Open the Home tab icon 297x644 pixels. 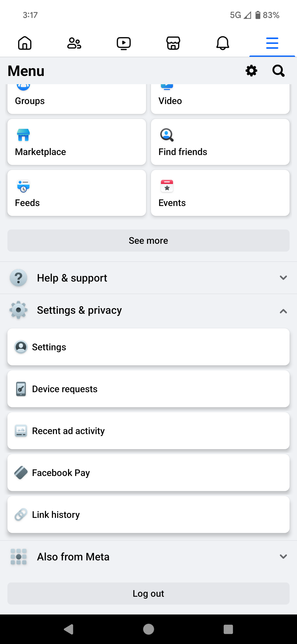(x=25, y=43)
